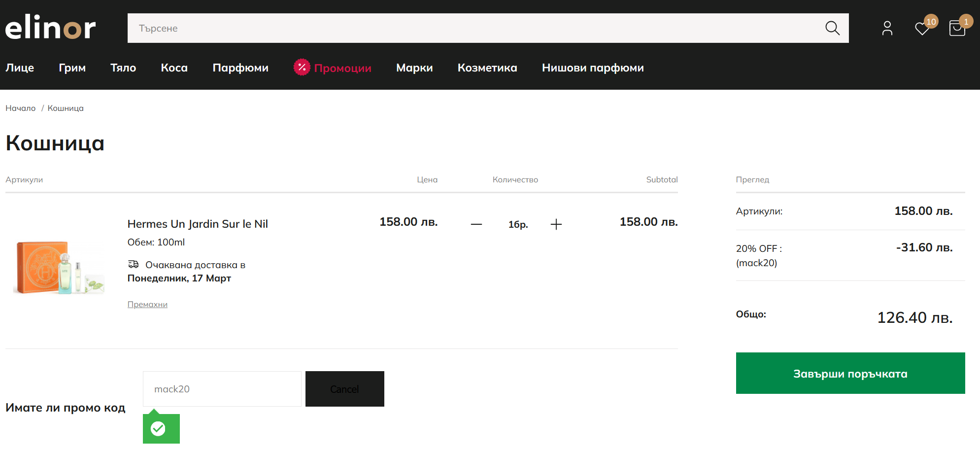Screen dimensions: 980x451
Task: Open the wishlist heart icon
Action: coord(922,29)
